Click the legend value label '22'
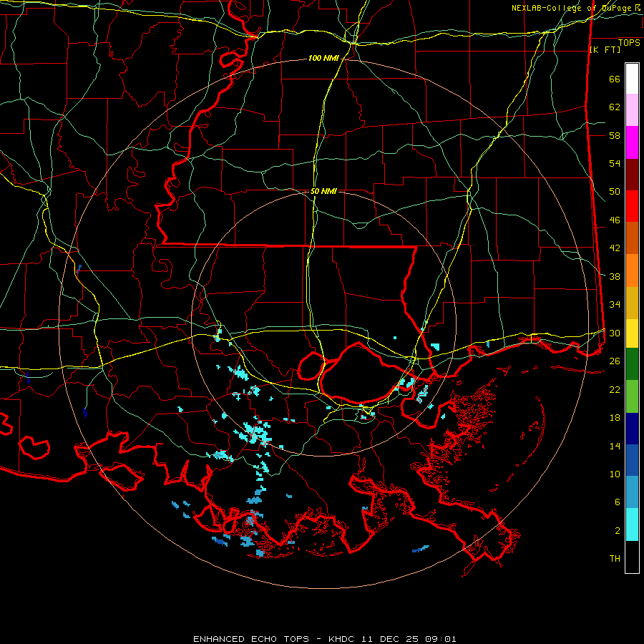Image resolution: width=644 pixels, height=644 pixels. tap(615, 389)
